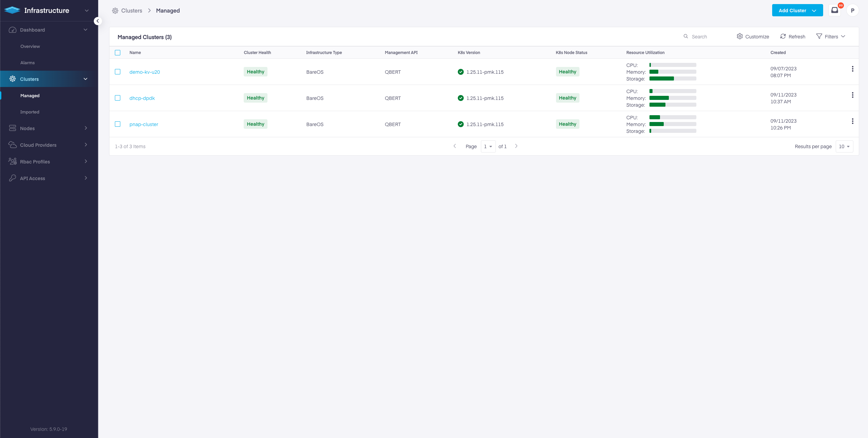Open the actions menu for demo-kv-u20
This screenshot has height=438, width=868.
point(852,69)
